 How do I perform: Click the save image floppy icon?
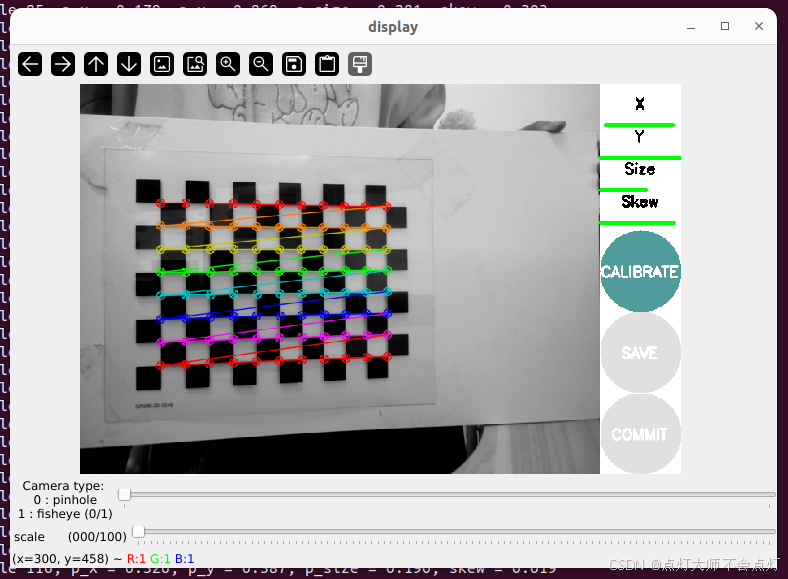[294, 64]
